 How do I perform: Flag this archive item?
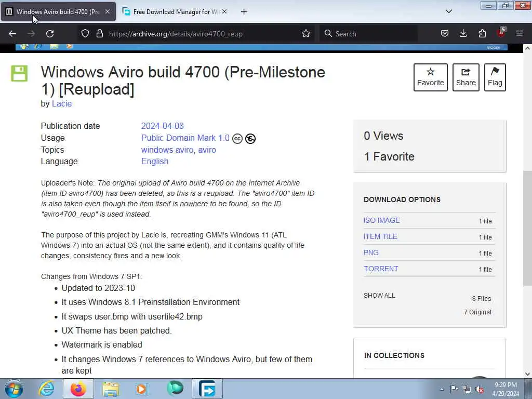[x=495, y=77]
